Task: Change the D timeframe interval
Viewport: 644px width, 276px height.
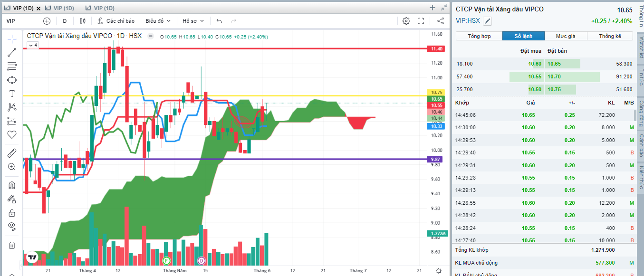Action: pyautogui.click(x=65, y=21)
